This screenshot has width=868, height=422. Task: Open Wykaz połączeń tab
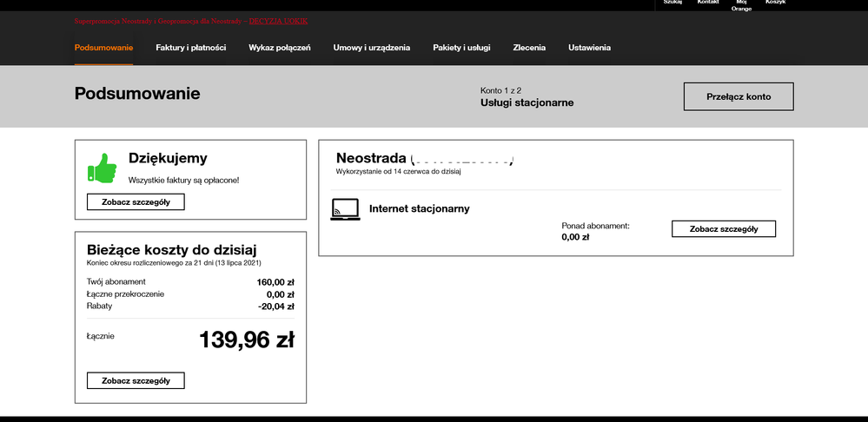pyautogui.click(x=280, y=48)
